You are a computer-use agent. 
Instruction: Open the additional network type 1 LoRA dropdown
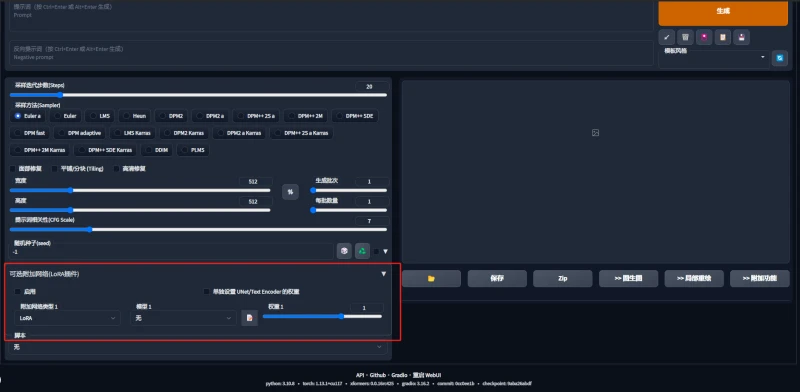coord(67,317)
